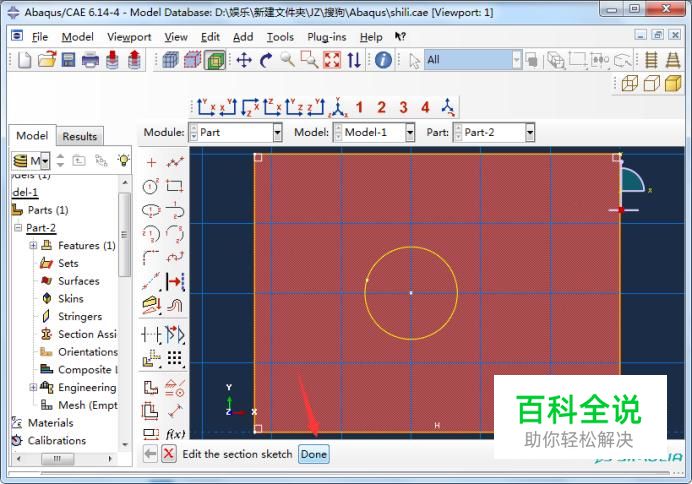The height and width of the screenshot is (484, 692).
Task: Apply the X-Y front view icon
Action: pyautogui.click(x=206, y=107)
